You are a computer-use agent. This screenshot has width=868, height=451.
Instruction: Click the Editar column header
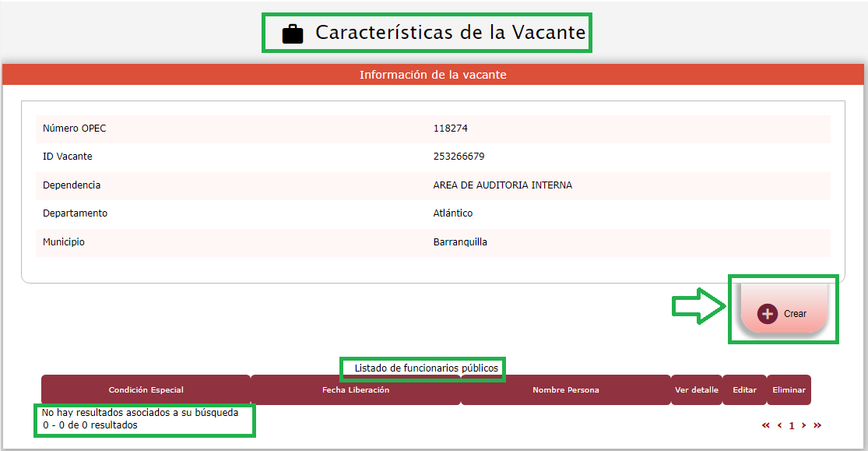[x=744, y=389]
